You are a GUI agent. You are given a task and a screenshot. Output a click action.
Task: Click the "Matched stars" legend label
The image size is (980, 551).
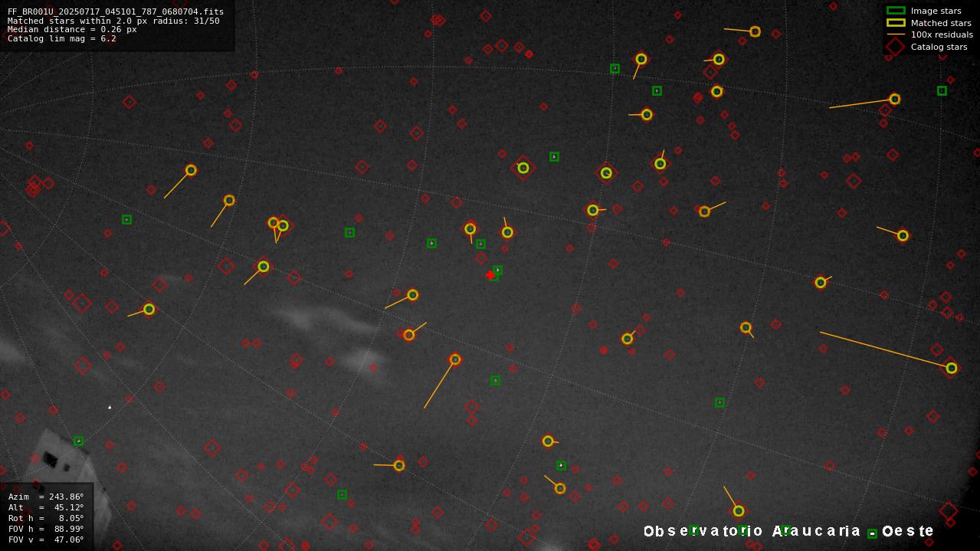click(x=941, y=23)
